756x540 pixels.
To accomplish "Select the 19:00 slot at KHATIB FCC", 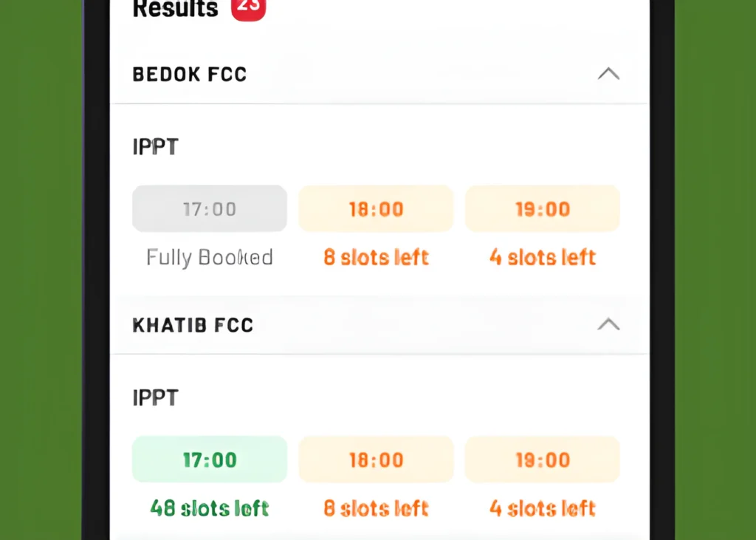I will tap(542, 459).
